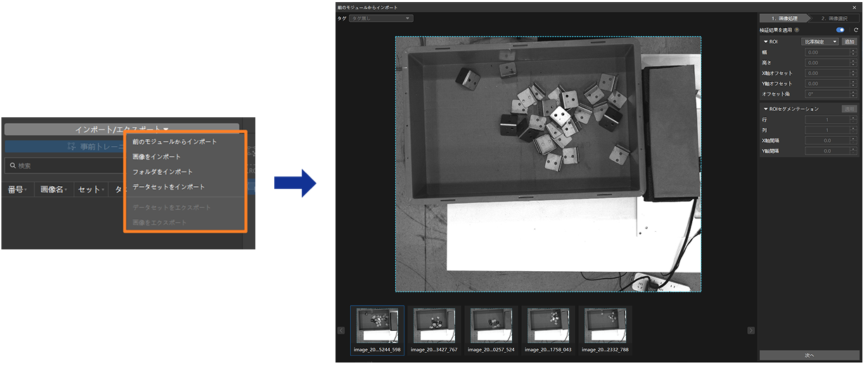Select thumbnail image_20...0257_524
This screenshot has height=366, width=868.
[491, 329]
